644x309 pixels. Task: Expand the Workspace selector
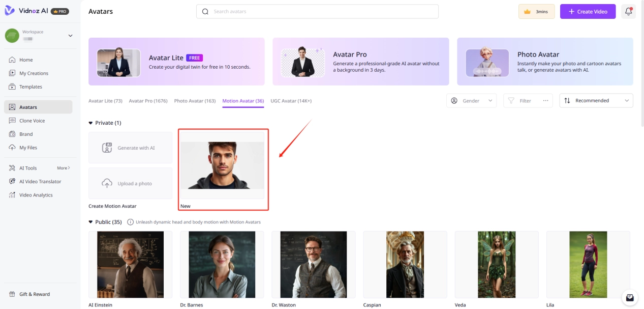click(70, 36)
